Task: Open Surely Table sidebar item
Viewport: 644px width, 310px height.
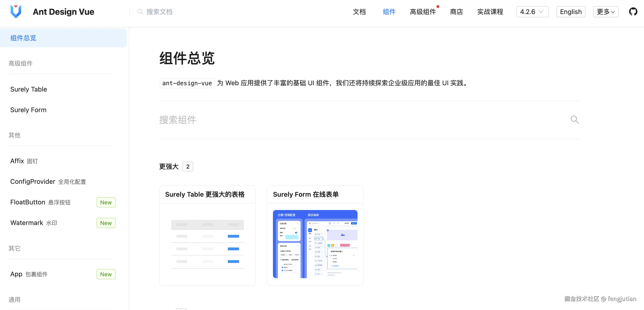Action: 29,89
